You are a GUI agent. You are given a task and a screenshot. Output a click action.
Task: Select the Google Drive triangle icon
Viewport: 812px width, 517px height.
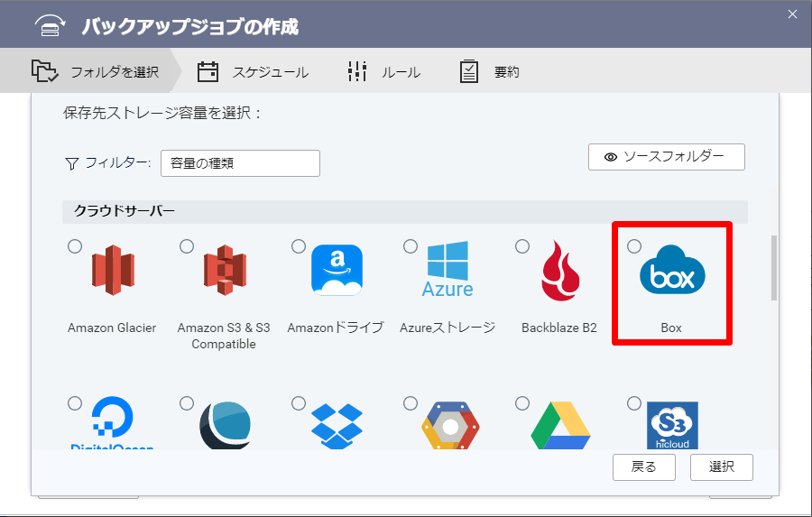click(x=560, y=425)
